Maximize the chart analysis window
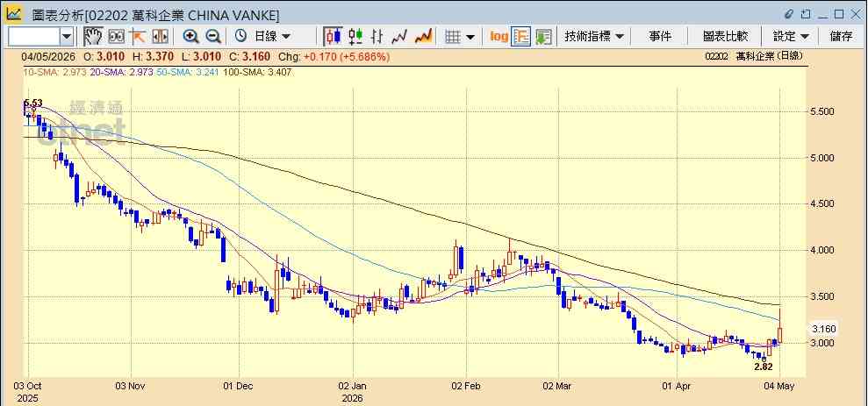 pyautogui.click(x=839, y=14)
